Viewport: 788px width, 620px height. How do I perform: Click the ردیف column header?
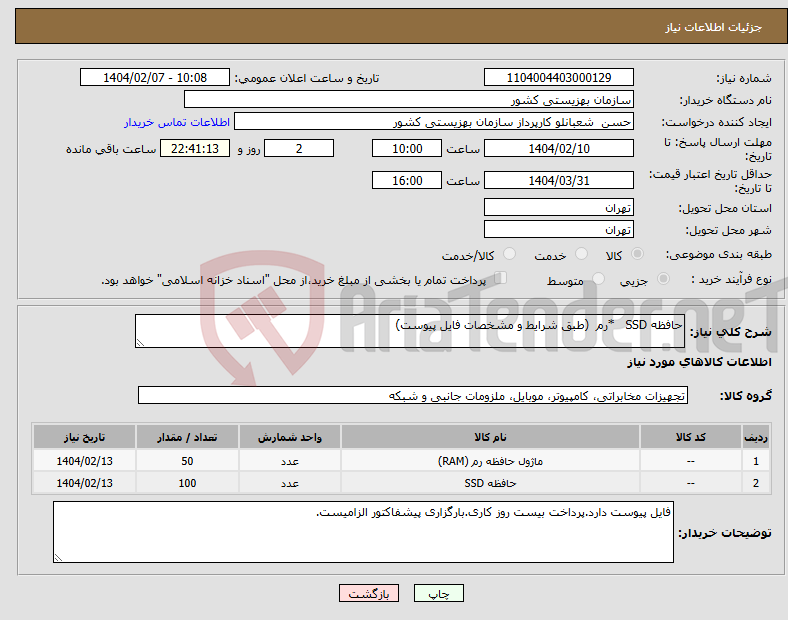pyautogui.click(x=756, y=437)
